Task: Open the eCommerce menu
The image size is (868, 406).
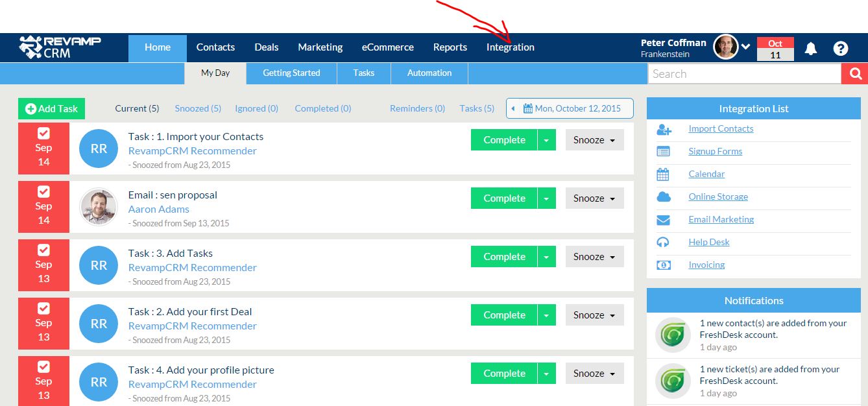Action: 388,47
